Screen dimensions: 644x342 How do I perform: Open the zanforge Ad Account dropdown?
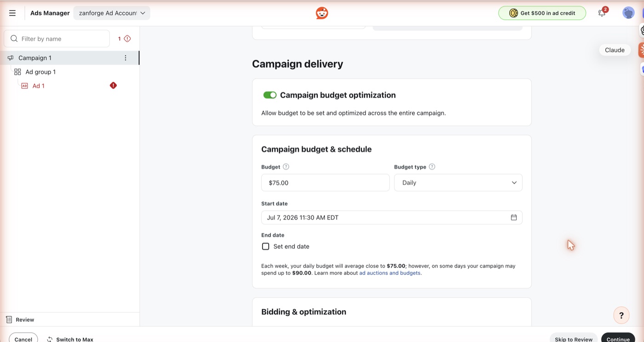pyautogui.click(x=112, y=13)
